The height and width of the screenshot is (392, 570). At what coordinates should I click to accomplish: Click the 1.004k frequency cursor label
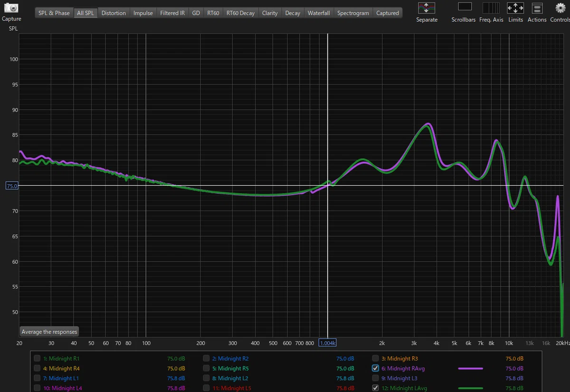point(328,343)
